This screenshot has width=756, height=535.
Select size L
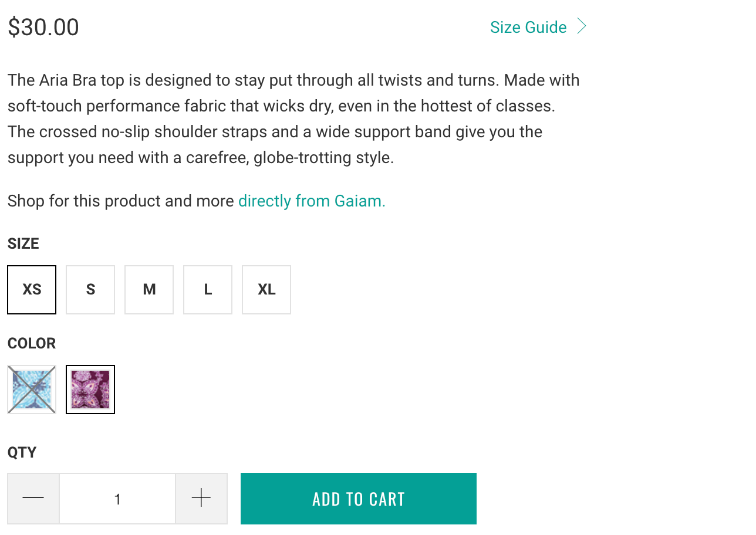[x=208, y=290]
